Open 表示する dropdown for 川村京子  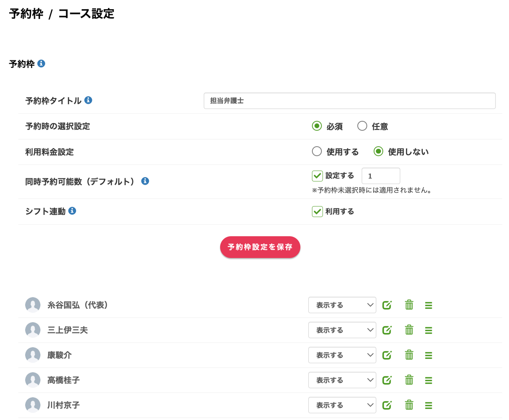pos(342,405)
